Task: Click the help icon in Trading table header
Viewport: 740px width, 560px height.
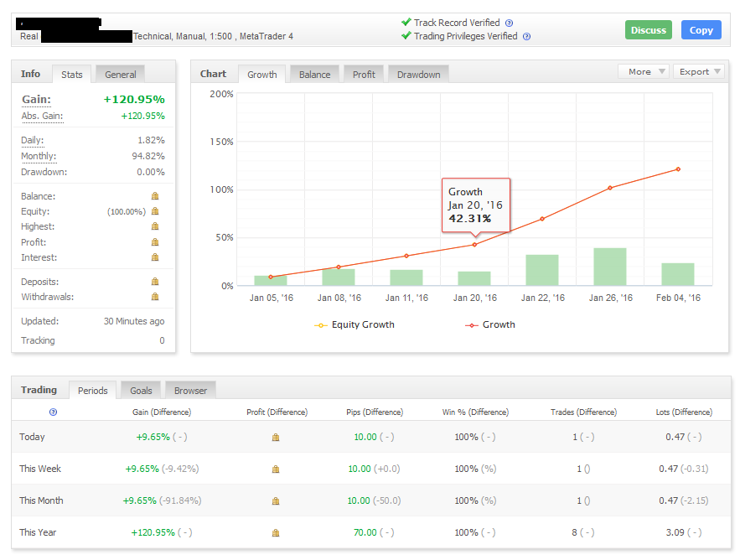Action: 54,412
